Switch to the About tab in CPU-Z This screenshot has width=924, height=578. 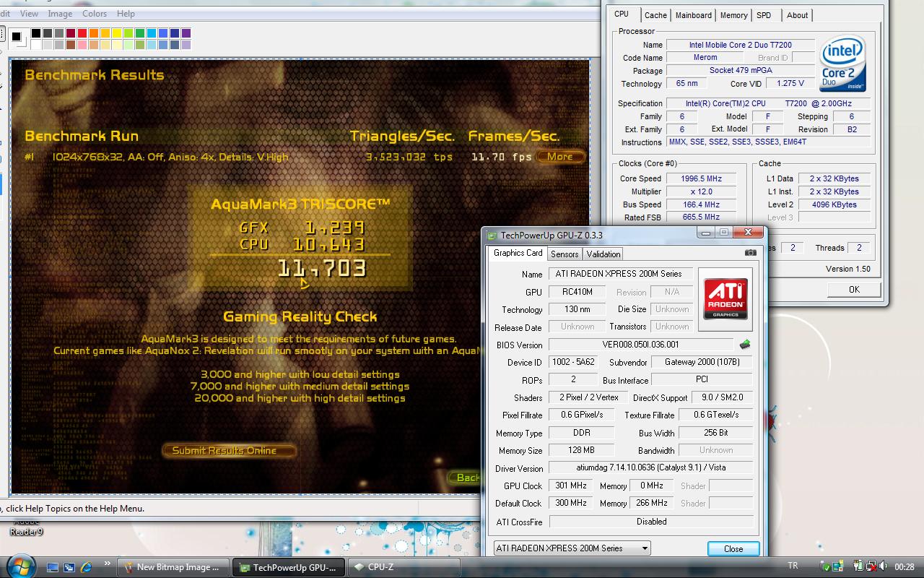[797, 15]
